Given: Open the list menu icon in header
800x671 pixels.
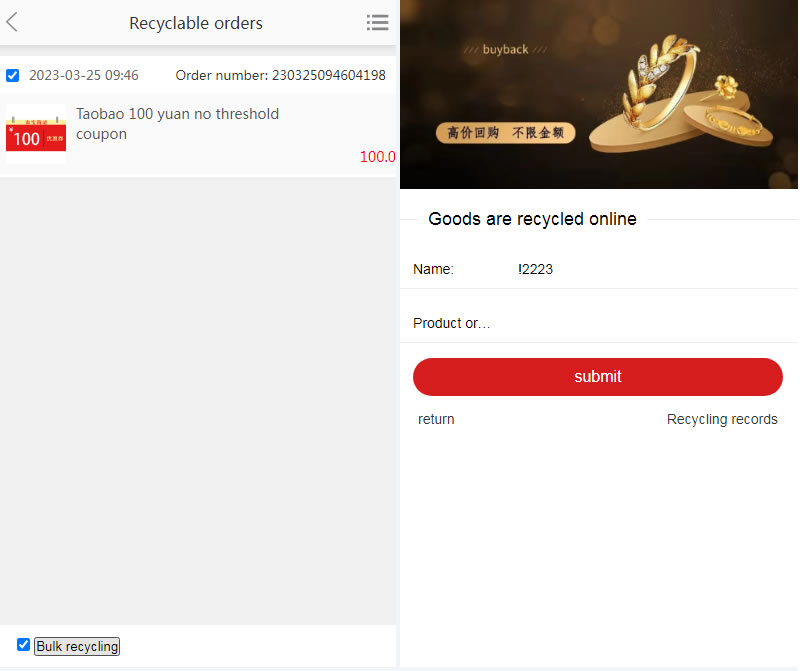Looking at the screenshot, I should pos(378,22).
